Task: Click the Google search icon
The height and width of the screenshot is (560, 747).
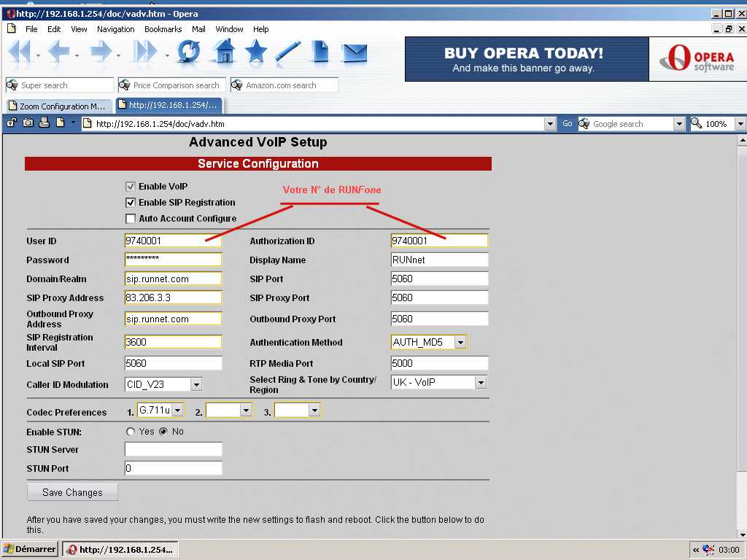Action: click(x=584, y=124)
